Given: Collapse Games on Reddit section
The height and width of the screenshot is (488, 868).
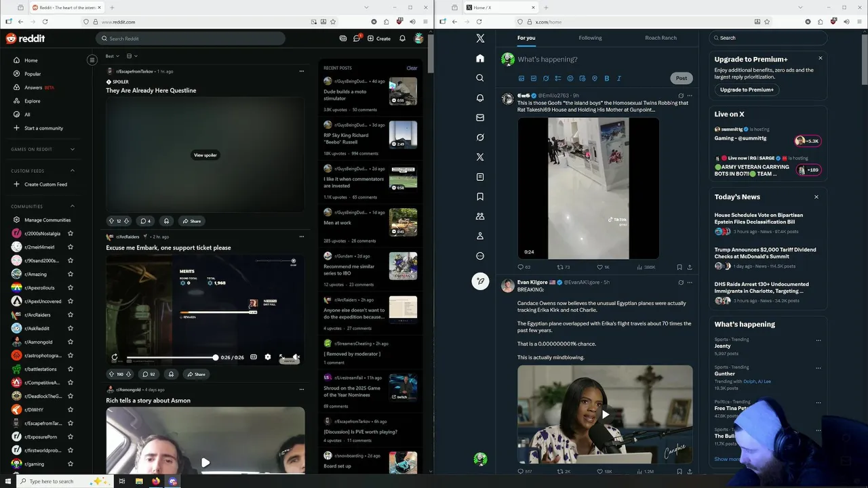Looking at the screenshot, I should point(73,149).
